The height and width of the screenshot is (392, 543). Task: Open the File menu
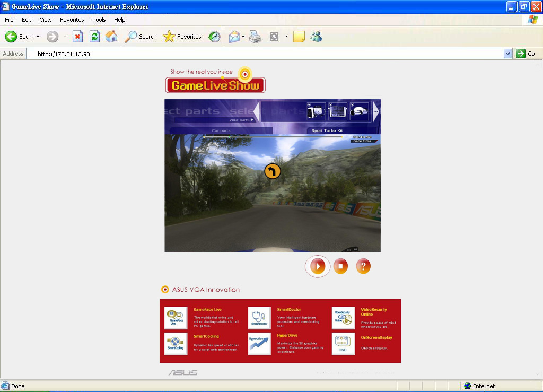point(9,20)
